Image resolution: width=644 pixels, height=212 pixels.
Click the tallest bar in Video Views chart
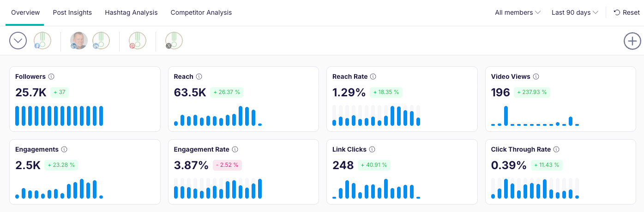[506, 116]
